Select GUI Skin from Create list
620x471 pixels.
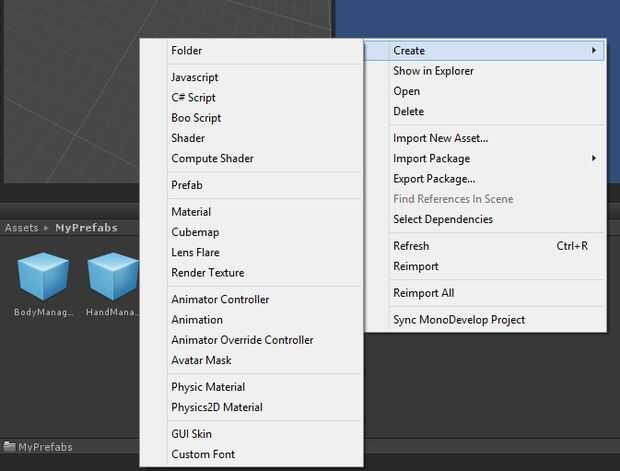click(191, 434)
